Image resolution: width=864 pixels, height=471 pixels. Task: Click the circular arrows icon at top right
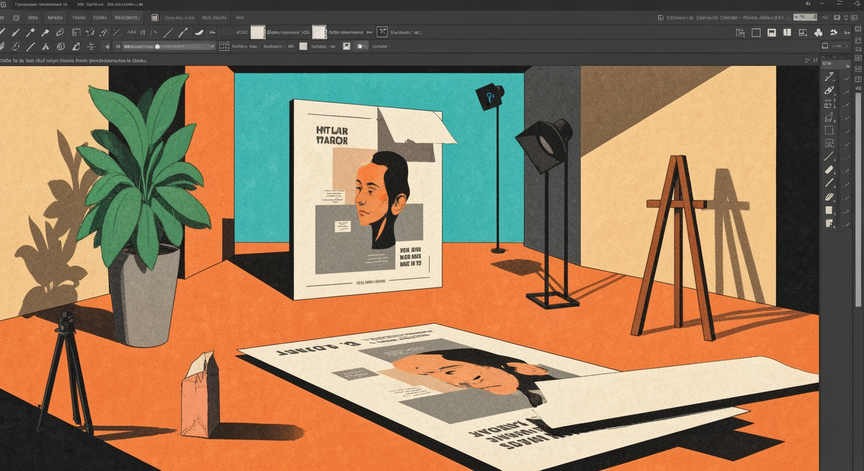(x=834, y=33)
